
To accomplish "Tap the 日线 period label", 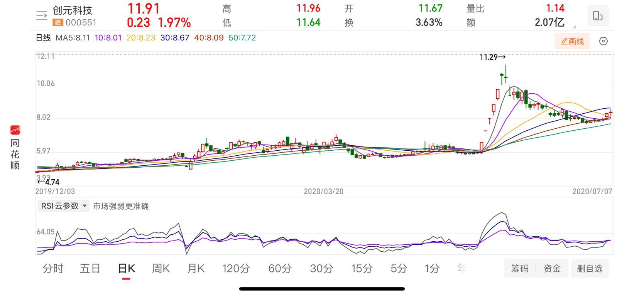I will coord(43,38).
